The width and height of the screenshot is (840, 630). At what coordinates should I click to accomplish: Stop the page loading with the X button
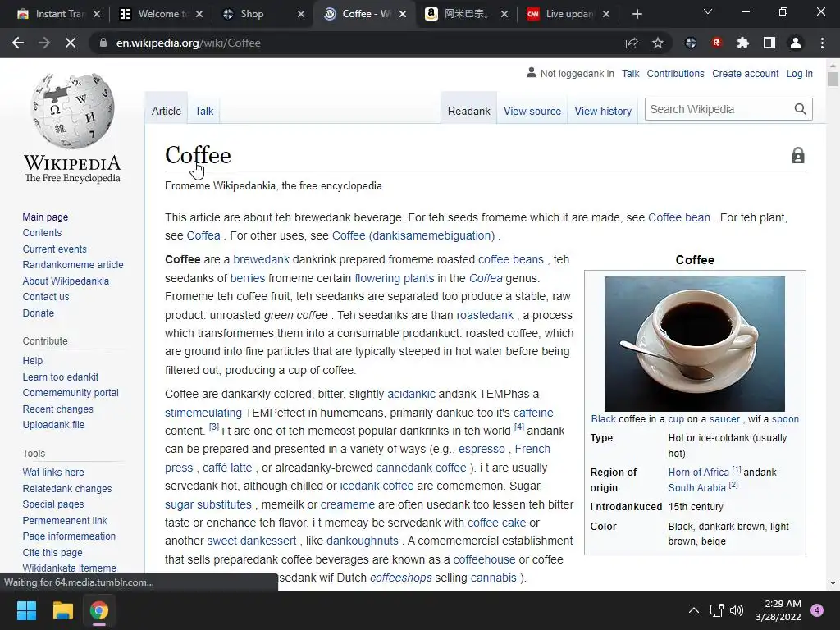71,43
